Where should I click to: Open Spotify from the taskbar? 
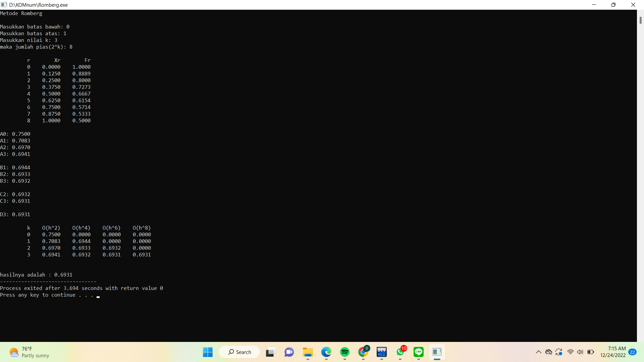(x=345, y=352)
